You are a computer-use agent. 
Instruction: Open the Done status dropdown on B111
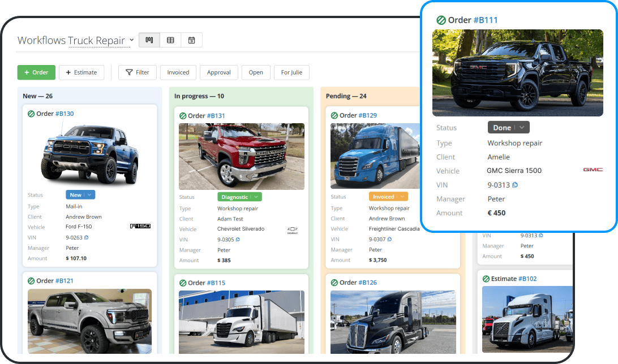coord(522,128)
